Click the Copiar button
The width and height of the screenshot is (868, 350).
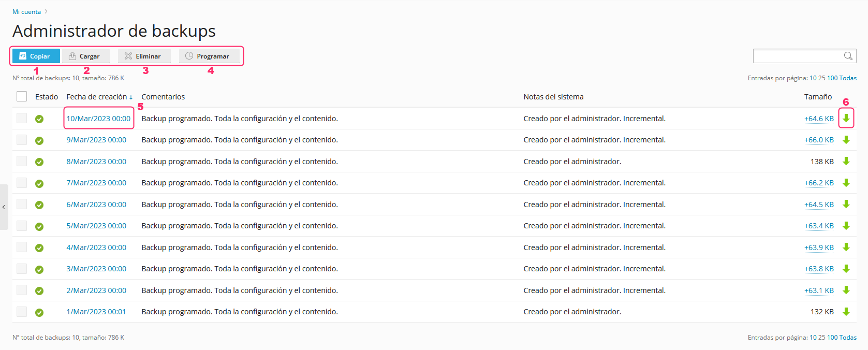click(35, 56)
